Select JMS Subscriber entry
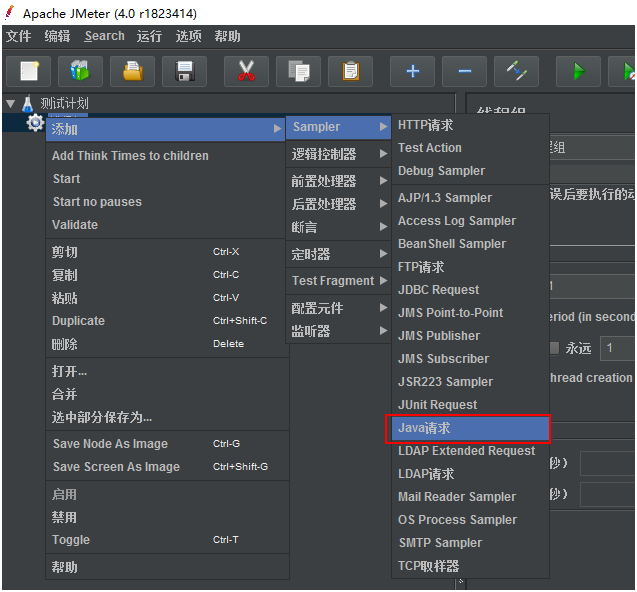The image size is (637, 592). click(x=470, y=359)
